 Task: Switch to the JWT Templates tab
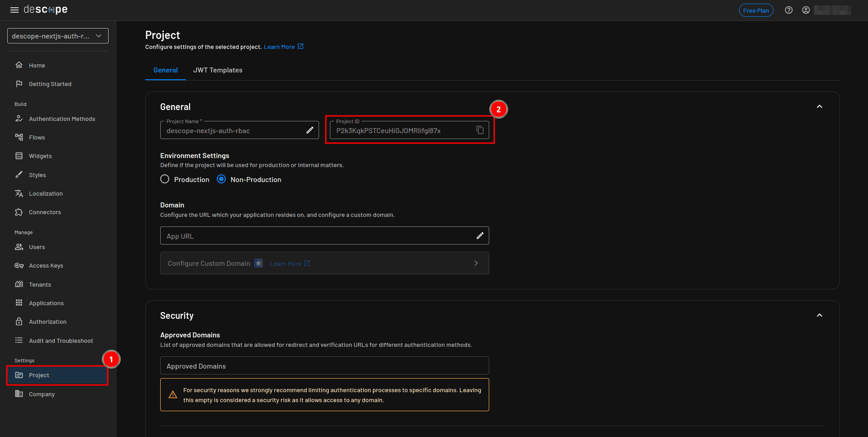pos(218,70)
